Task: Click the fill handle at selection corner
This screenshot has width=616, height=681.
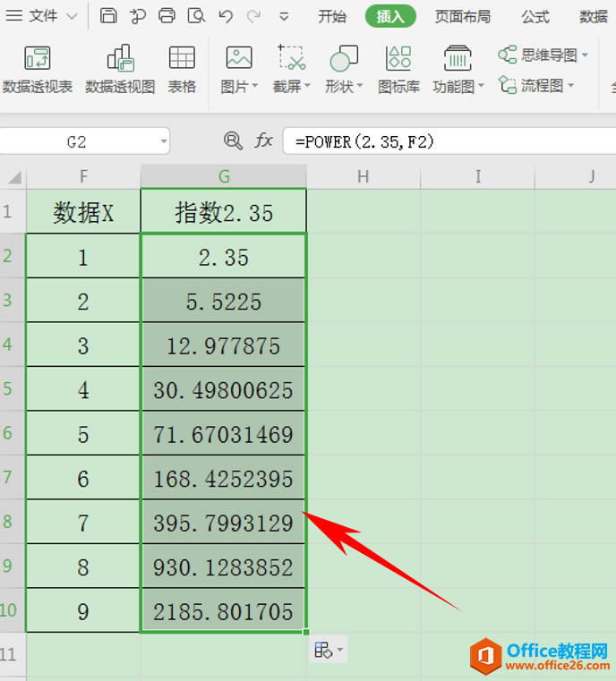Action: click(306, 632)
